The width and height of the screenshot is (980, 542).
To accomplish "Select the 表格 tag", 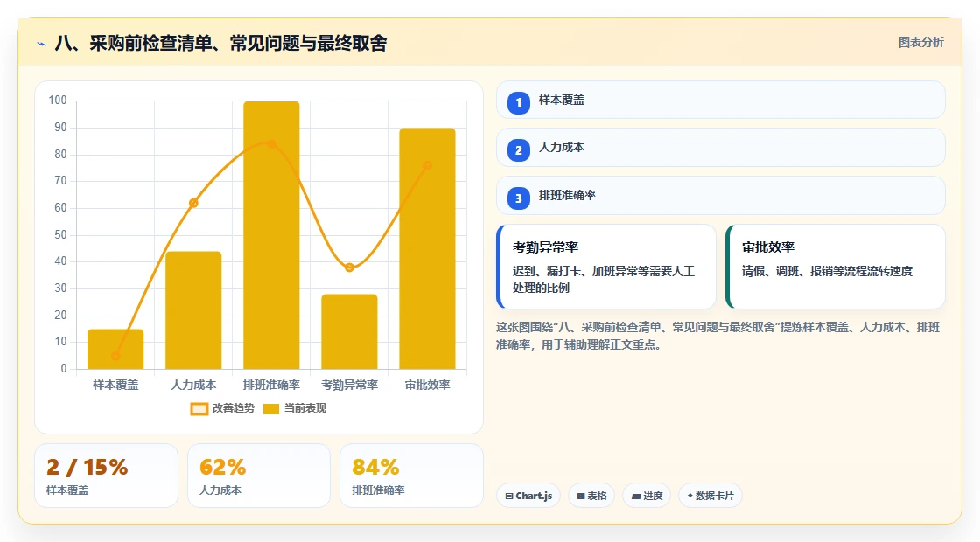I will click(591, 496).
